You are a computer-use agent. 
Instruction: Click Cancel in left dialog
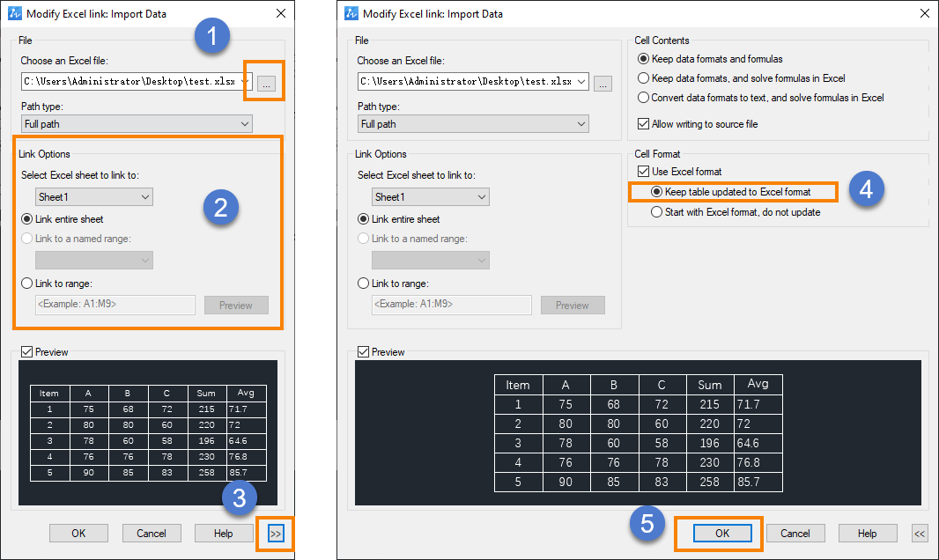152,533
